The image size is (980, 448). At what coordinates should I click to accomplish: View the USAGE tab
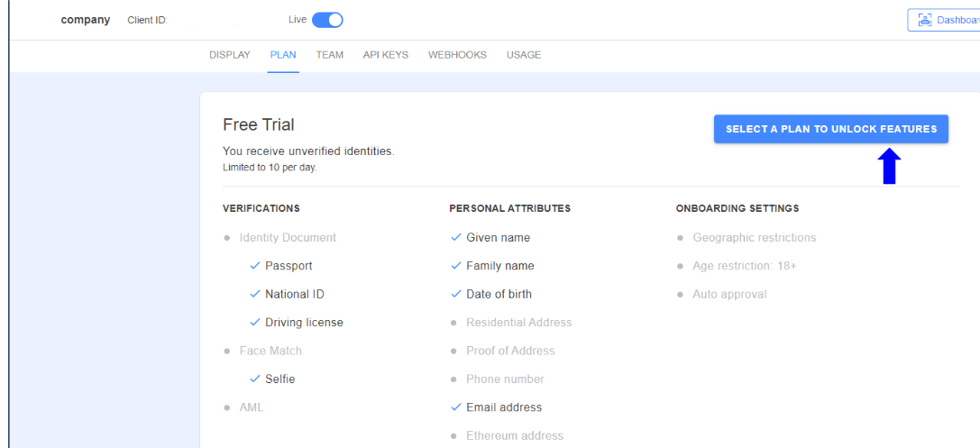524,55
